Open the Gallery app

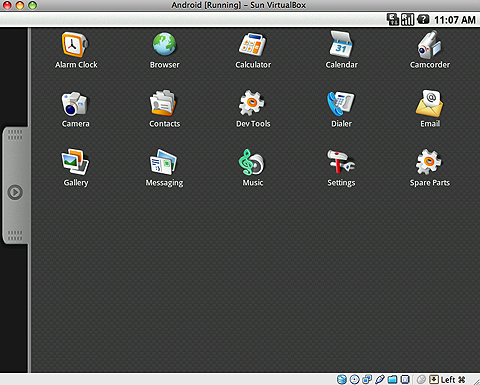point(76,168)
